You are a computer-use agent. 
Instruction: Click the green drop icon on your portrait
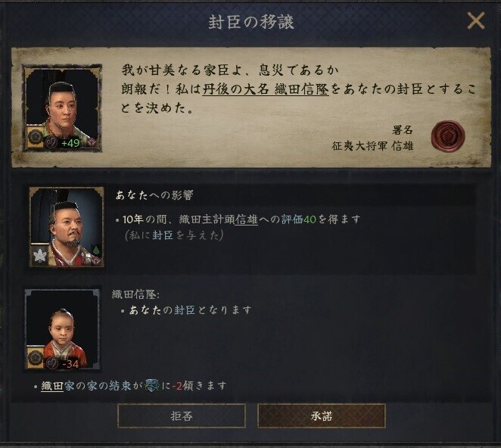point(96,249)
